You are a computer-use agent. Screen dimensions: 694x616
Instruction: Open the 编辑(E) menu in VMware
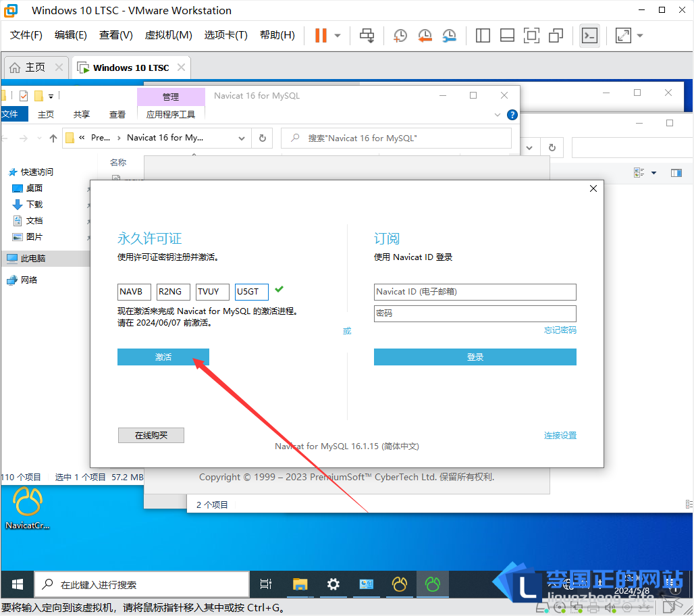(70, 35)
